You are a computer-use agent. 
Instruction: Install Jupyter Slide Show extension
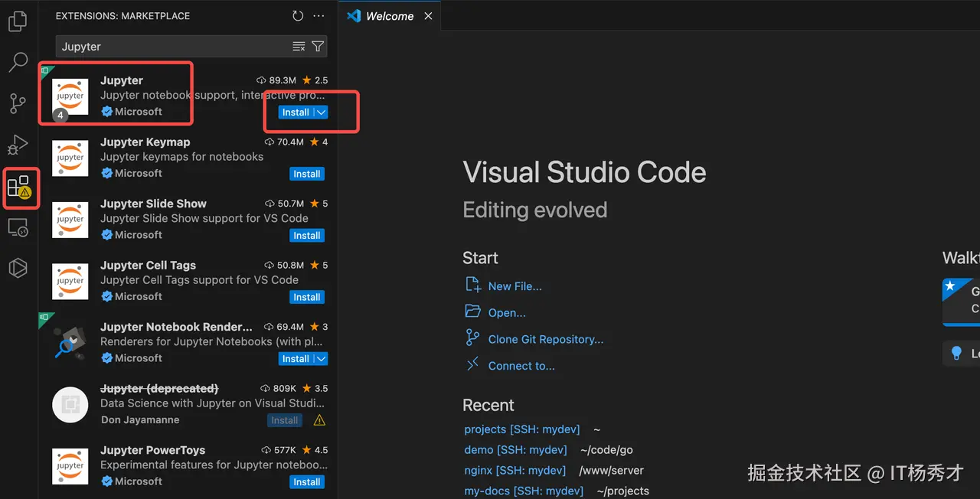(307, 236)
